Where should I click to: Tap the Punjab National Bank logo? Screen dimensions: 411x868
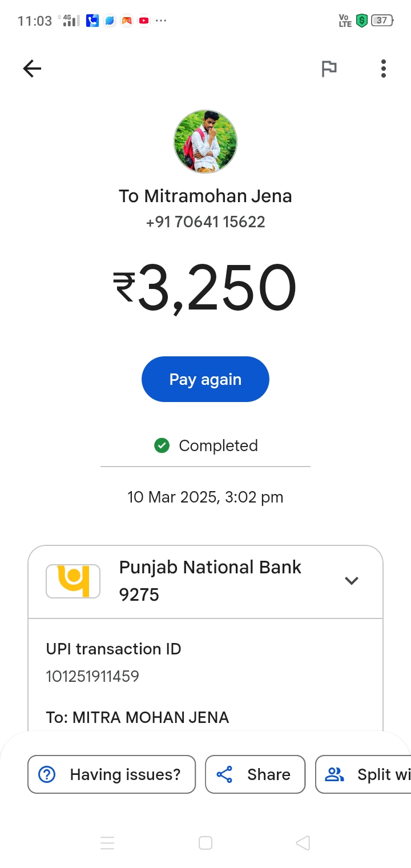(x=73, y=581)
